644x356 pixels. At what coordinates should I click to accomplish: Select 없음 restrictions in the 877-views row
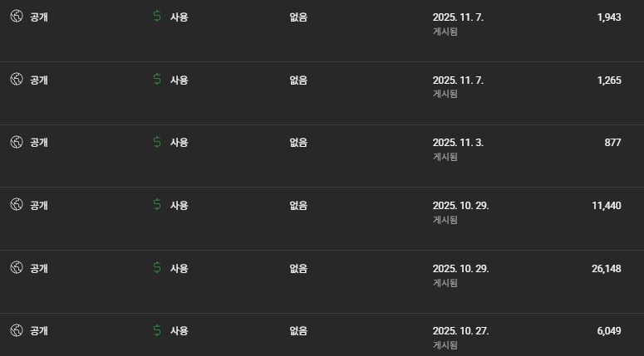(x=298, y=142)
